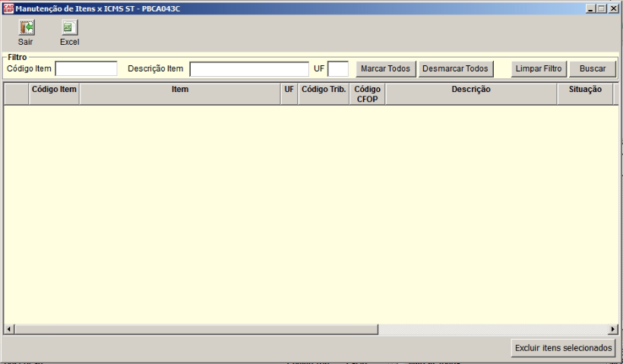Viewport: 623px width, 364px height.
Task: Click Excluir itens selecionados button
Action: click(563, 348)
